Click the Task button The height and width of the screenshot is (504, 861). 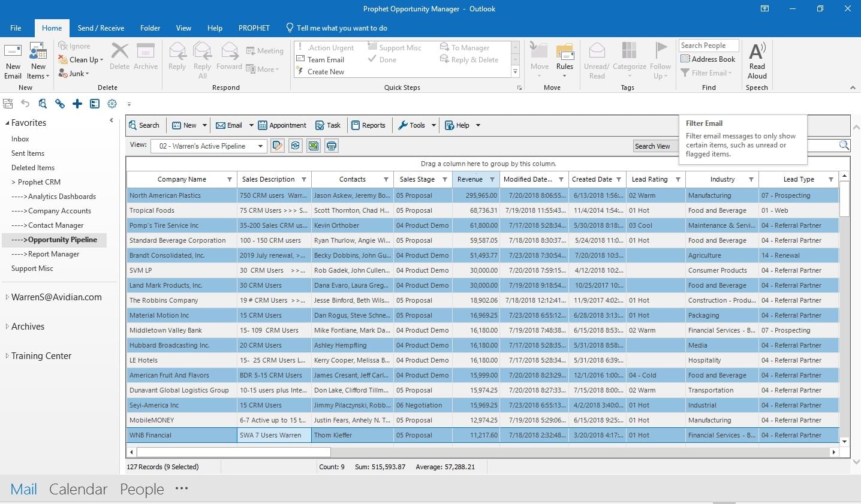[x=328, y=125]
